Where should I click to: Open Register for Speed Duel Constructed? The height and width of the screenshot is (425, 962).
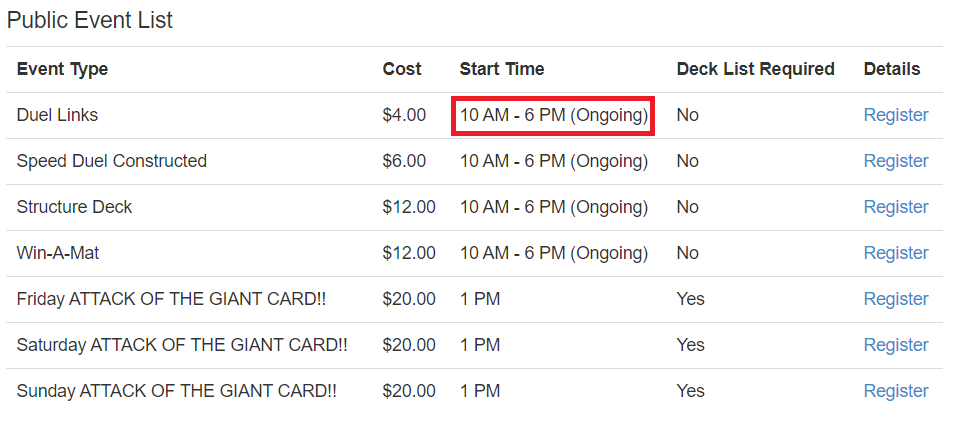coord(896,161)
